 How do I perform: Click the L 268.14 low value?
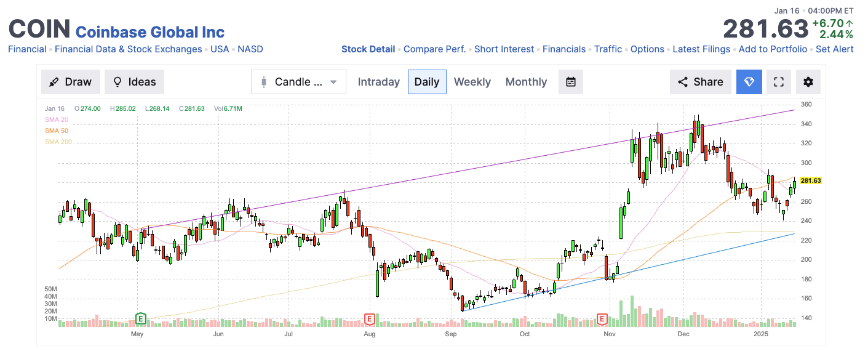pyautogui.click(x=157, y=108)
